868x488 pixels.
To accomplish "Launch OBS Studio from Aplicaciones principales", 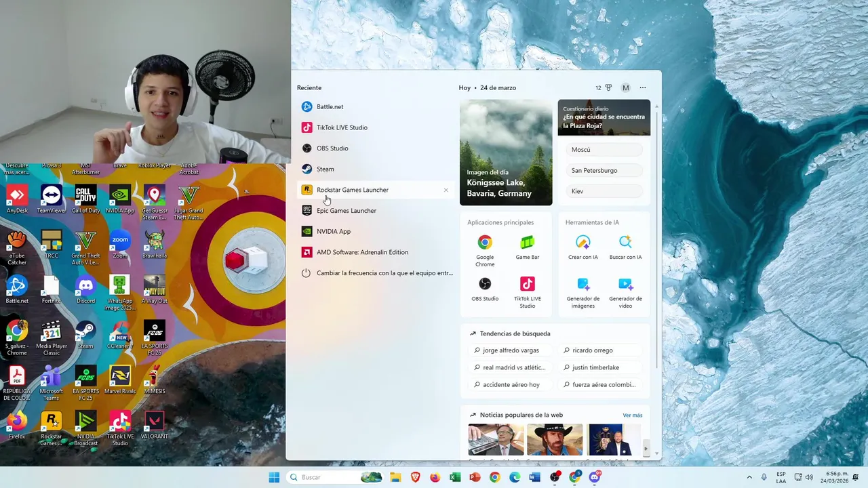I will [485, 289].
